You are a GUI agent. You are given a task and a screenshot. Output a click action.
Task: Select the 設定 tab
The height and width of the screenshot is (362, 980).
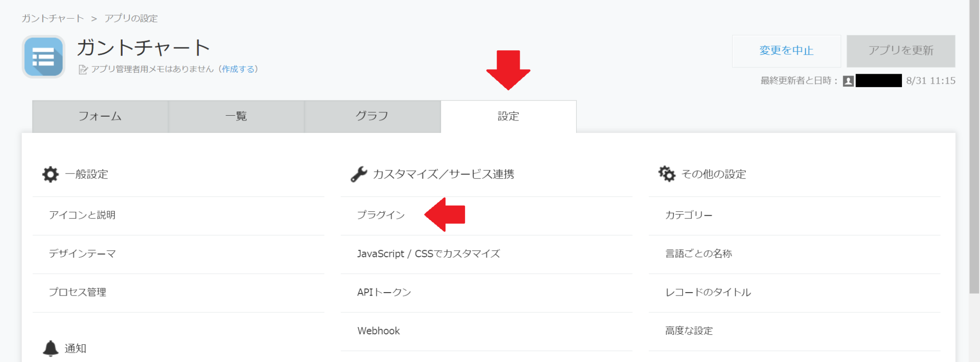tap(508, 117)
